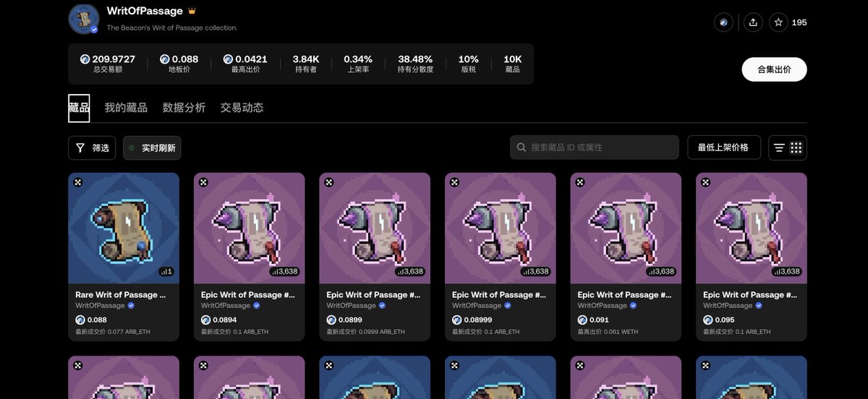Toggle the 实时刷新 live refresh switch

[x=152, y=147]
